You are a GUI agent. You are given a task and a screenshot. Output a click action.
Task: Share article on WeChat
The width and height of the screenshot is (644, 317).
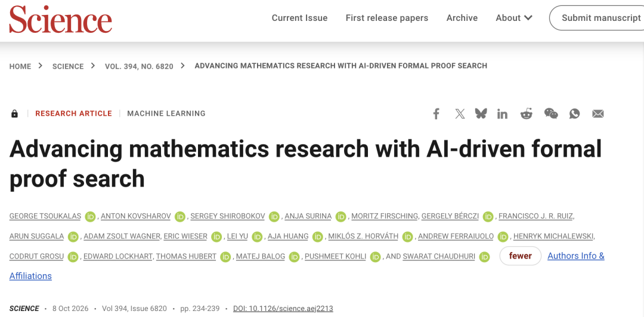click(x=551, y=114)
